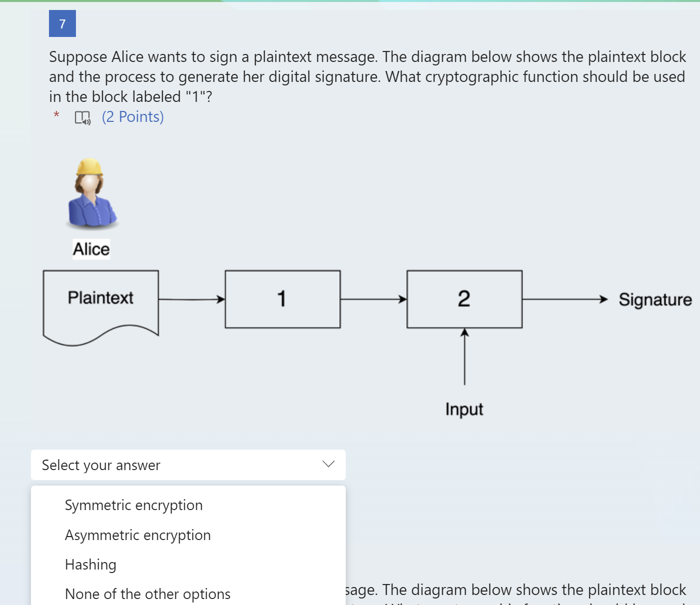Viewport: 700px width, 605px height.
Task: Select the Hashing answer option
Action: [x=90, y=565]
